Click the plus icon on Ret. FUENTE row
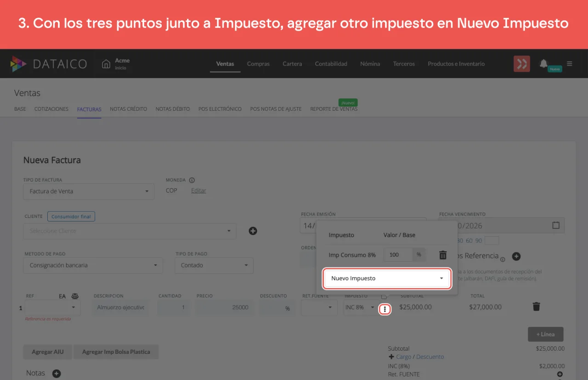The width and height of the screenshot is (588, 380). point(560,374)
